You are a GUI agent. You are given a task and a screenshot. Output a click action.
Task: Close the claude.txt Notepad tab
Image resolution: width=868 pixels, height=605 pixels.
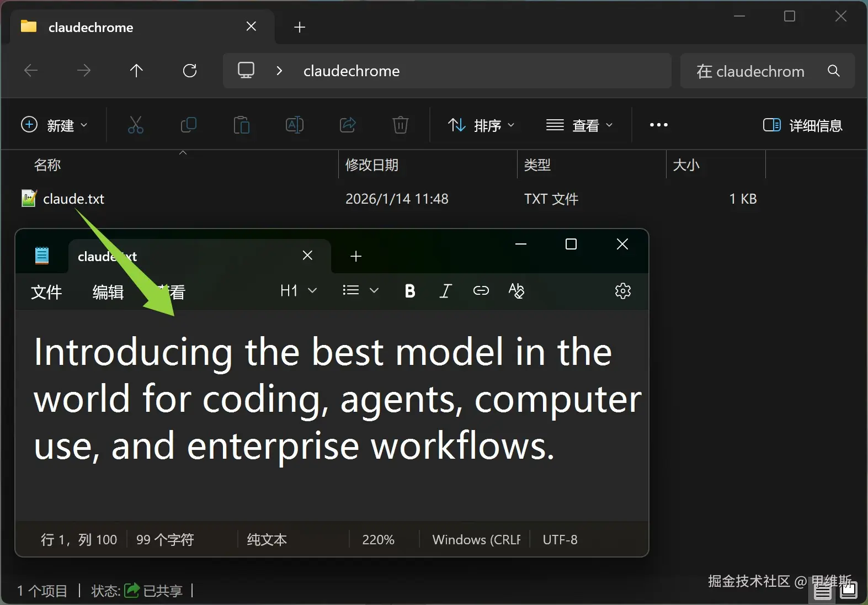(x=308, y=255)
